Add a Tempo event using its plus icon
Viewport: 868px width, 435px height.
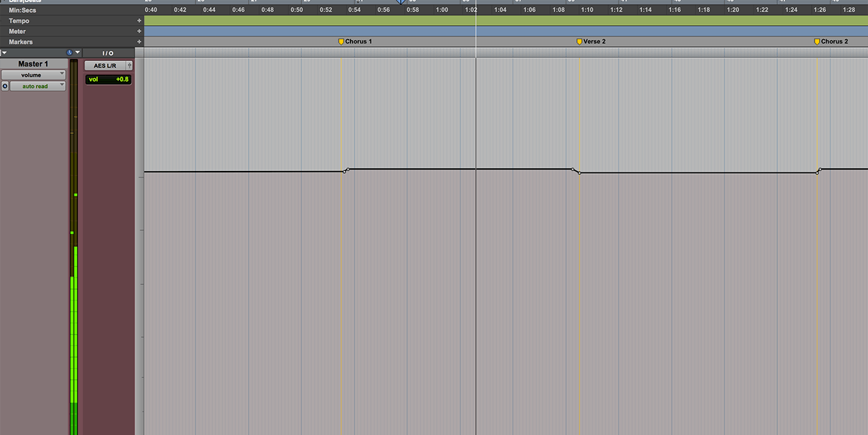click(139, 20)
